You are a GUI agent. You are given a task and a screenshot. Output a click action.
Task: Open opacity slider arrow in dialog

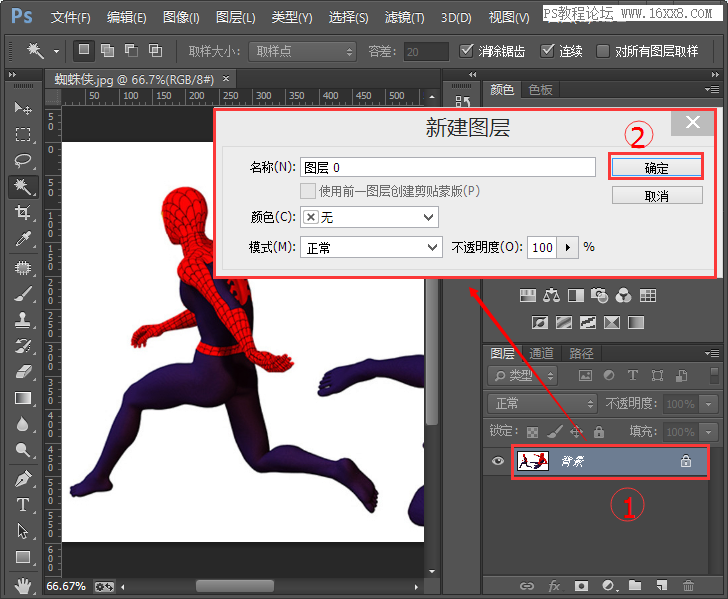click(x=567, y=247)
